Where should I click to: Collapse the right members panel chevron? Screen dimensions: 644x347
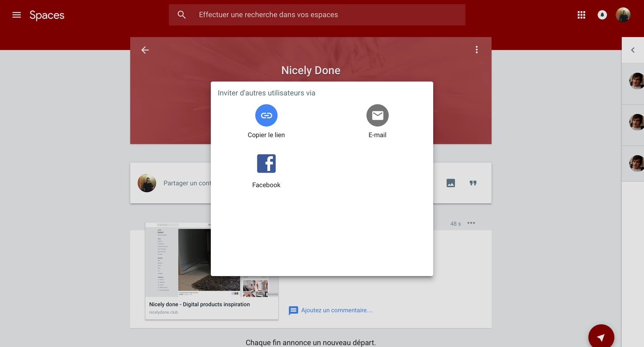coord(633,50)
